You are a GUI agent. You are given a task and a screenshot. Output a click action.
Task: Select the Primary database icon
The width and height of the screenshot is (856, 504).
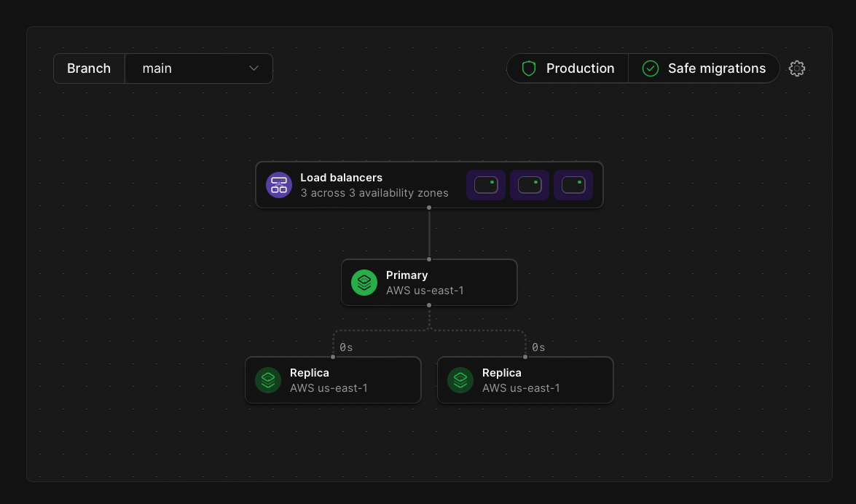point(364,283)
